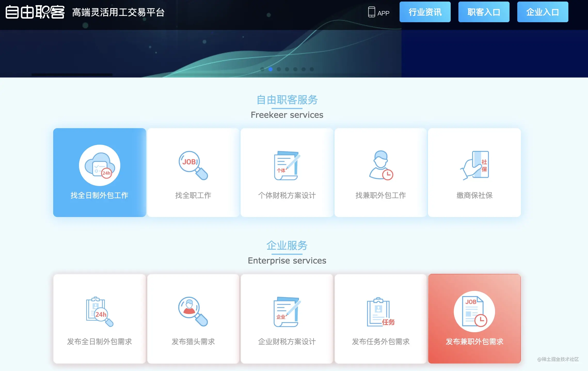
Task: Open 行业资讯 in the top navigation
Action: (425, 12)
